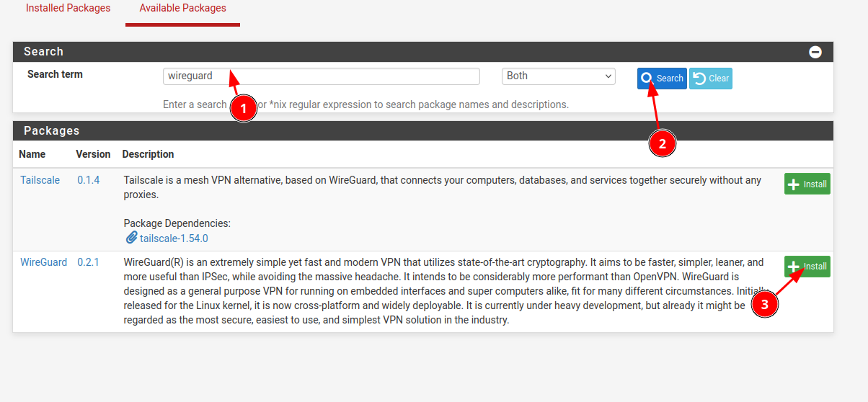Click the paperclip icon beside tailscale-1.54.0

tap(131, 238)
